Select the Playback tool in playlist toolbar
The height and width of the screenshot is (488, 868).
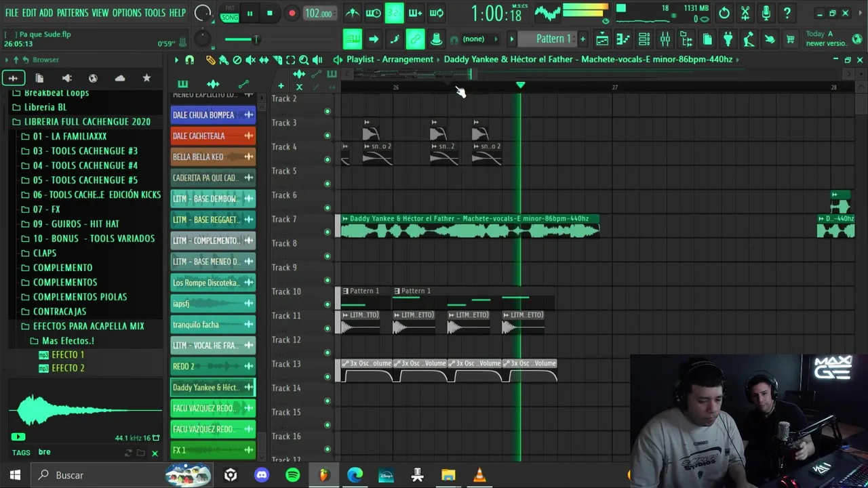click(317, 60)
